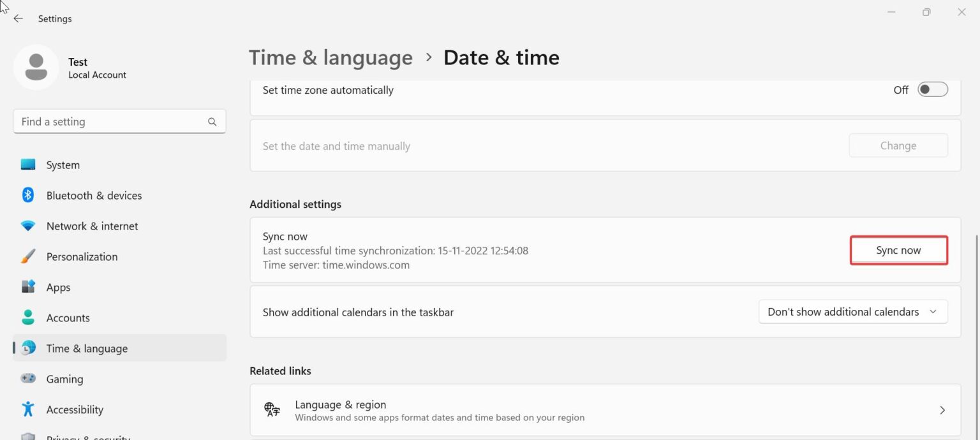Open Personalization settings
Viewport: 980px width, 440px height.
28,256
